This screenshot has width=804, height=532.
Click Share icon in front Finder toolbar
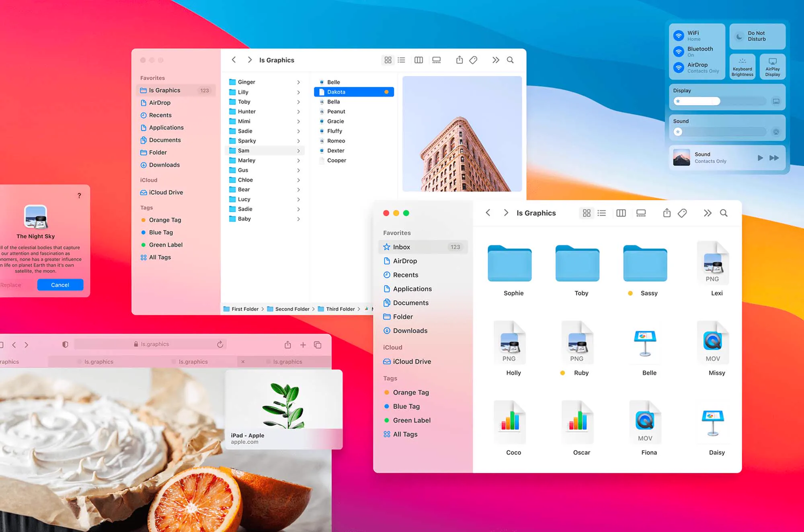pyautogui.click(x=667, y=213)
